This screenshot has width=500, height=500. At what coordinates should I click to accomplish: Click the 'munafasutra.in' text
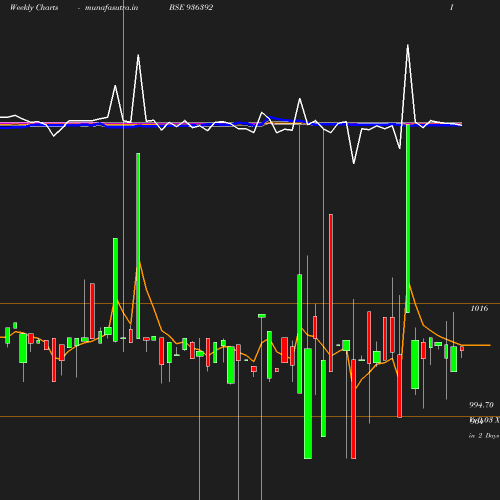click(x=111, y=8)
